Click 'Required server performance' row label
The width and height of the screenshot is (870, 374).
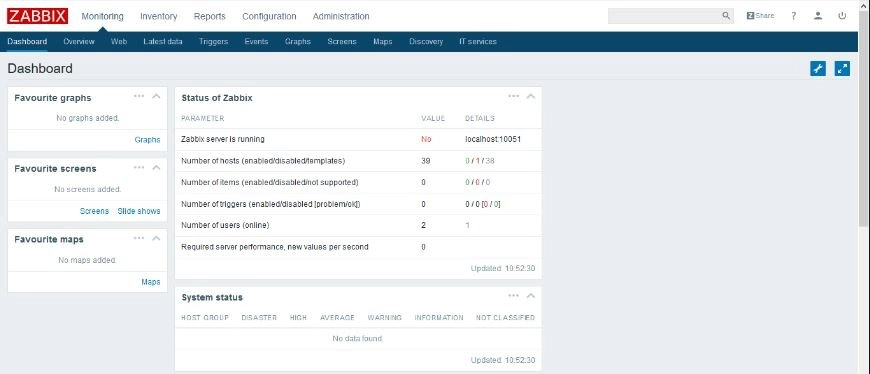click(275, 246)
